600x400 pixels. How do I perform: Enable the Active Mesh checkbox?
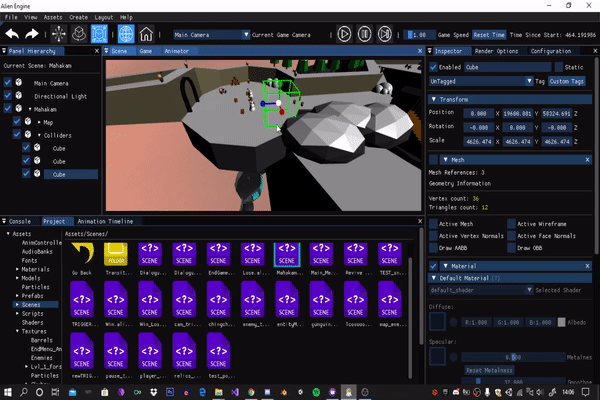pyautogui.click(x=433, y=224)
